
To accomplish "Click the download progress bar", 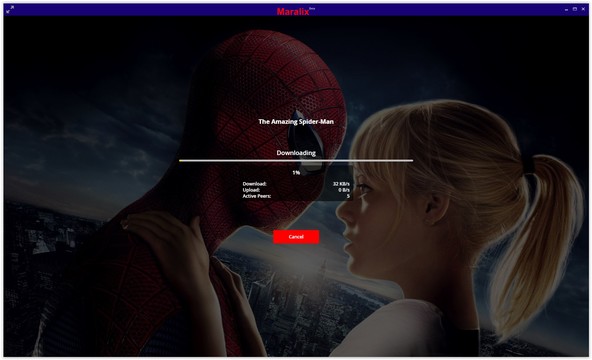I will (296, 160).
